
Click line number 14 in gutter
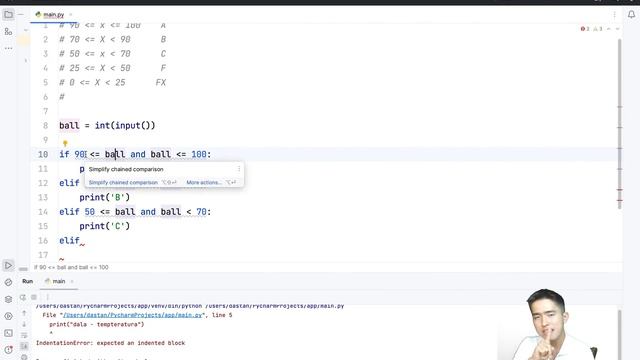[x=43, y=212]
